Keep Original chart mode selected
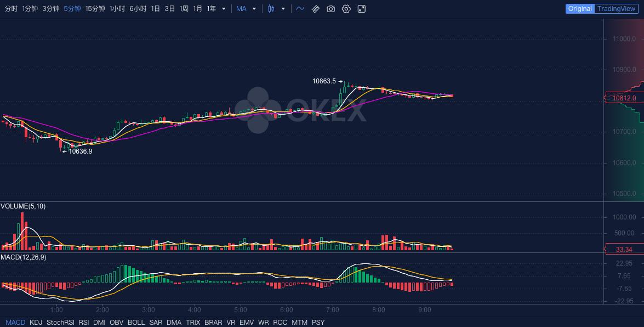This screenshot has height=327, width=644. click(580, 9)
